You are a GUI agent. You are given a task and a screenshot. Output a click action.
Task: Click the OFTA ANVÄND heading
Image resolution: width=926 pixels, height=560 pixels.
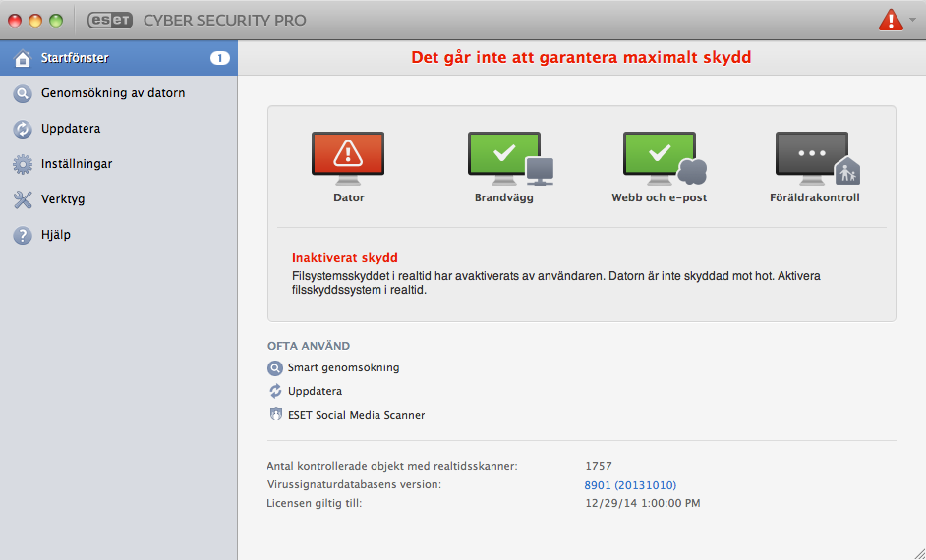click(309, 346)
